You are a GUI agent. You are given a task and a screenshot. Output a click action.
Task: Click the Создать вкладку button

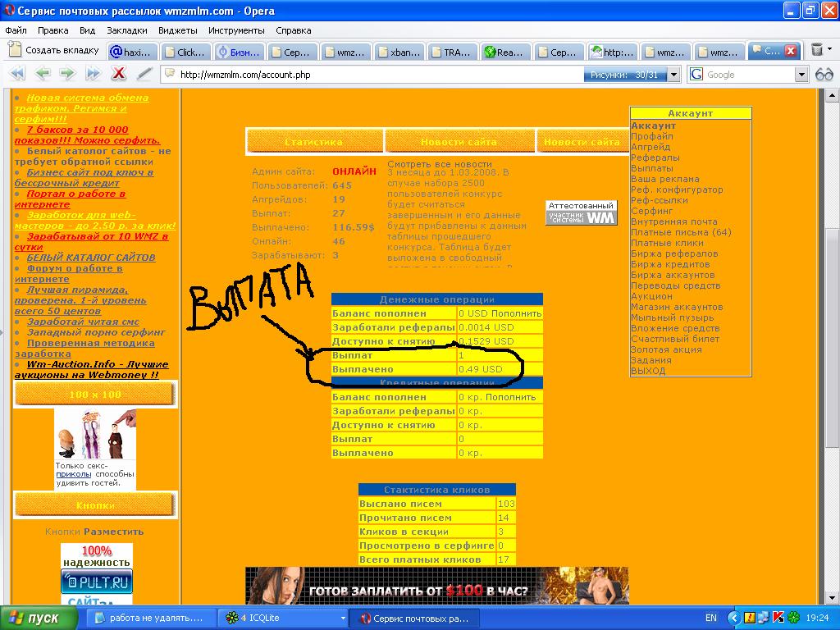pos(54,51)
